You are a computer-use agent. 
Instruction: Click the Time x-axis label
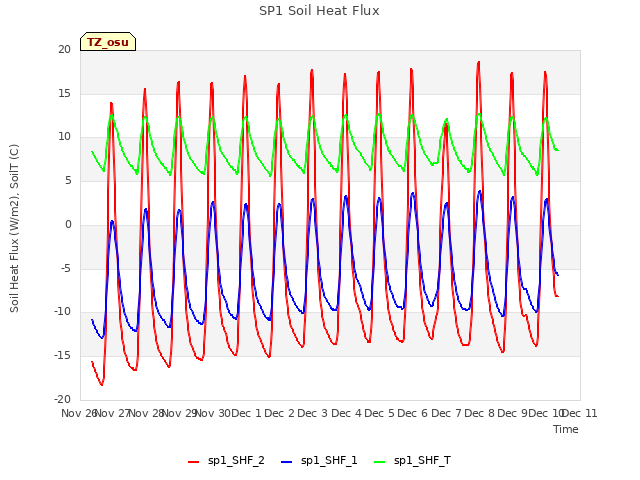pyautogui.click(x=565, y=429)
